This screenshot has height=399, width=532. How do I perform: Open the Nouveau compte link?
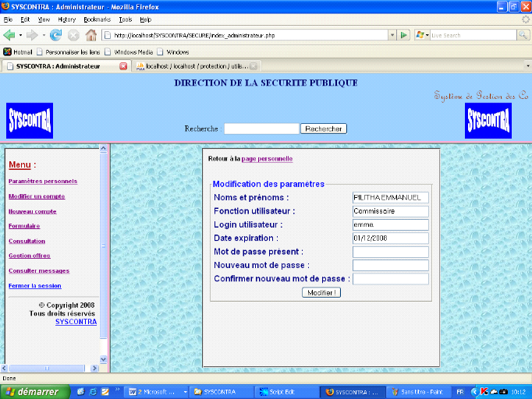coord(33,211)
